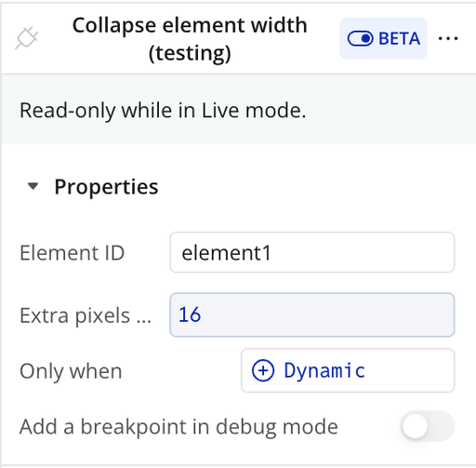Open the Only when Dynamic expression box
The width and height of the screenshot is (476, 468).
pos(348,370)
